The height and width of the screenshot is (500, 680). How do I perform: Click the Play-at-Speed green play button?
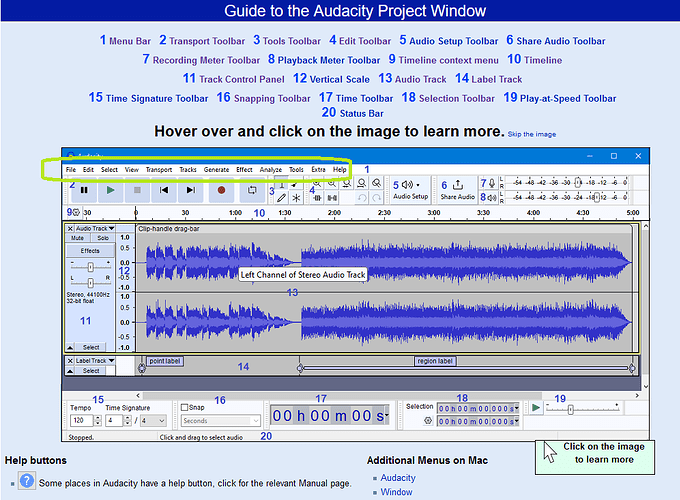[x=536, y=408]
